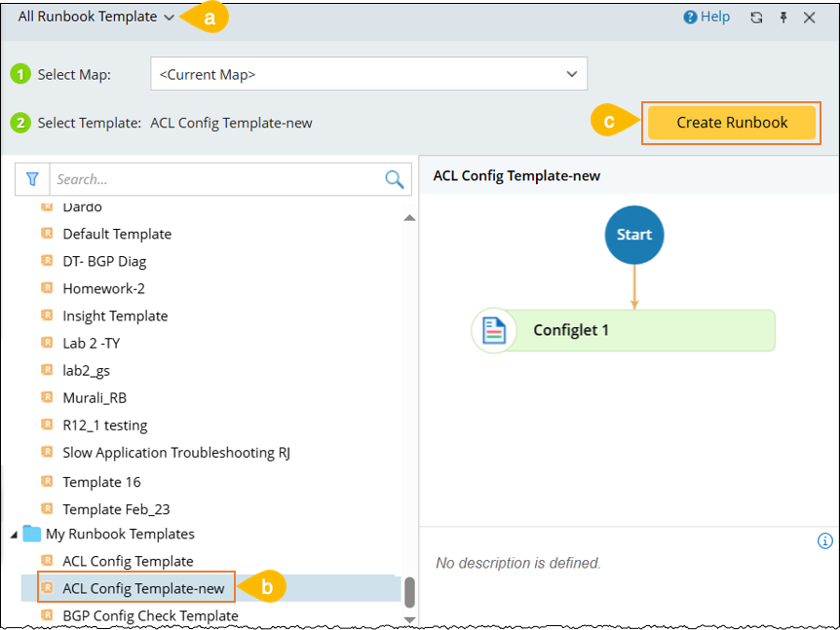840x630 pixels.
Task: Click the template search input field
Action: (216, 179)
